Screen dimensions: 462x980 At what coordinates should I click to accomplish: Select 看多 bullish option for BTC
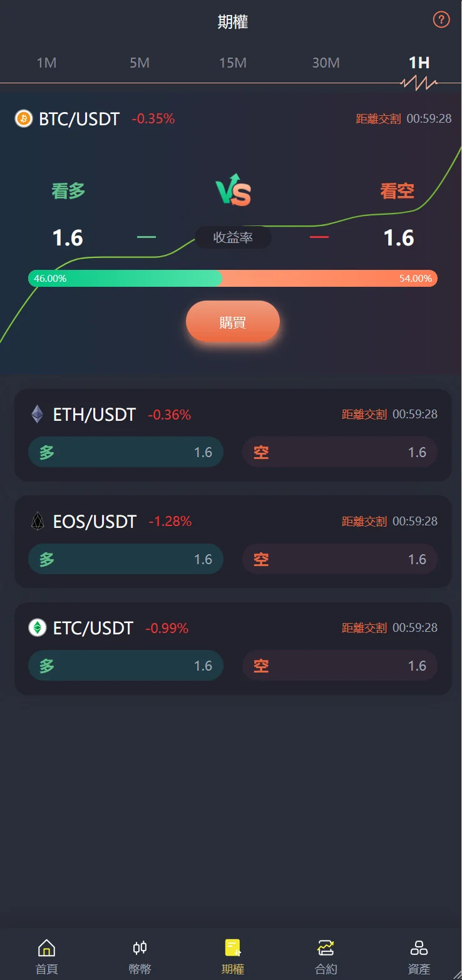68,191
